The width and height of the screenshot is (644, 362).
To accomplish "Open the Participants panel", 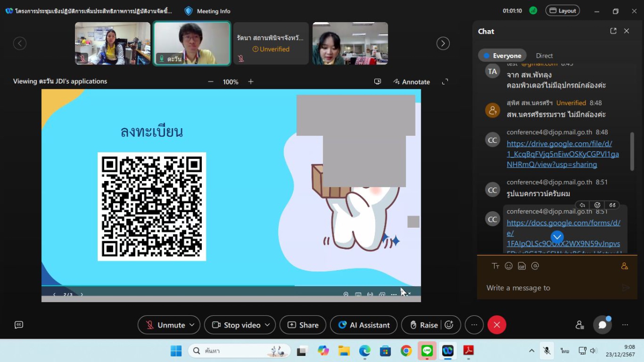I will (x=580, y=325).
